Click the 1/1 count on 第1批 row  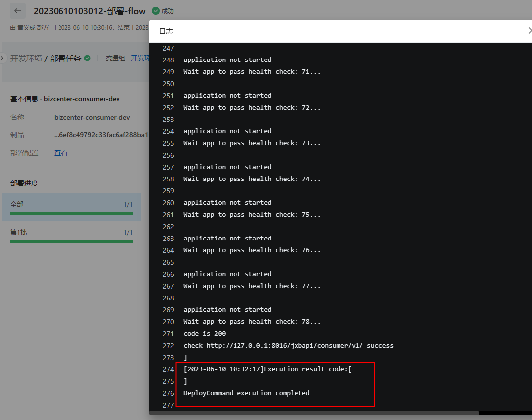(128, 233)
